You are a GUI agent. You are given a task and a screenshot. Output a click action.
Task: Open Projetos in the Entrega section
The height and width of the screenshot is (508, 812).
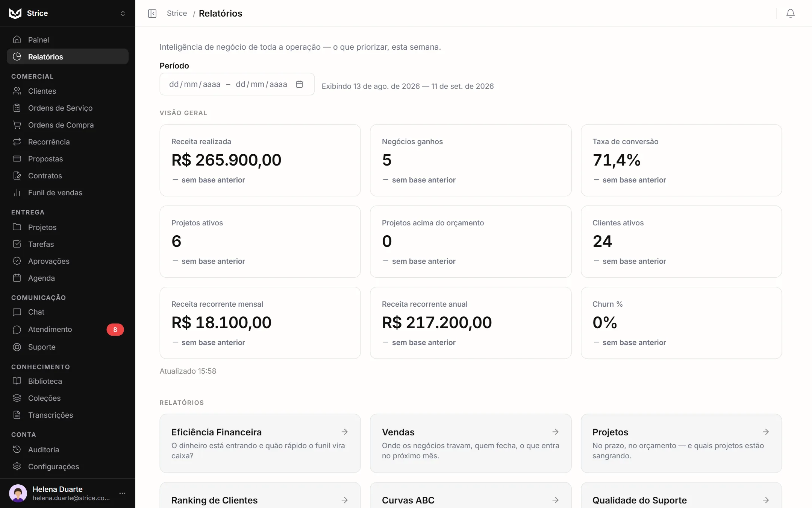tap(68, 227)
